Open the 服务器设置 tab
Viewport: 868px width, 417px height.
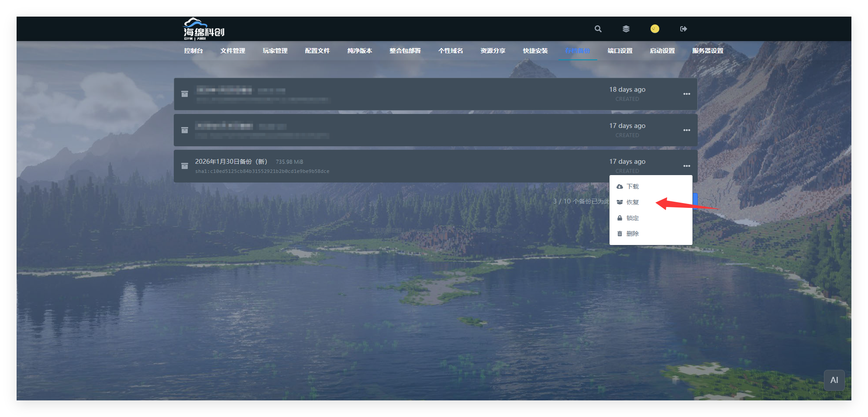(707, 51)
